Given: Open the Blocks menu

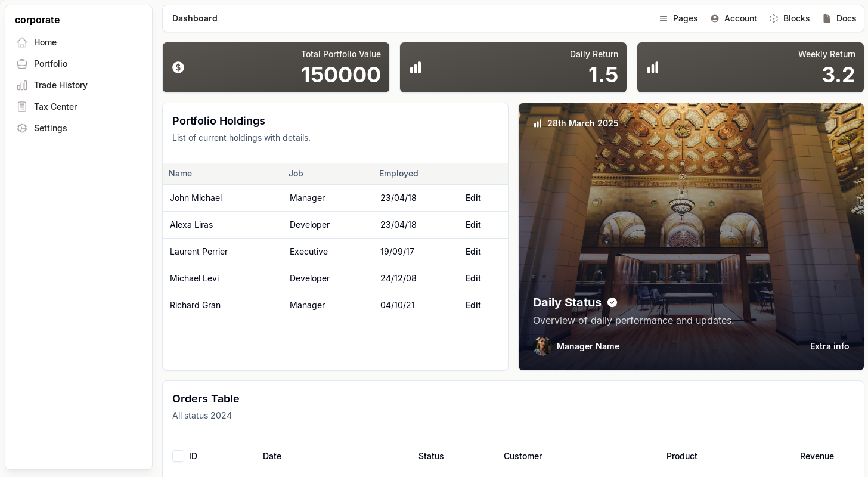Looking at the screenshot, I should click(x=789, y=18).
